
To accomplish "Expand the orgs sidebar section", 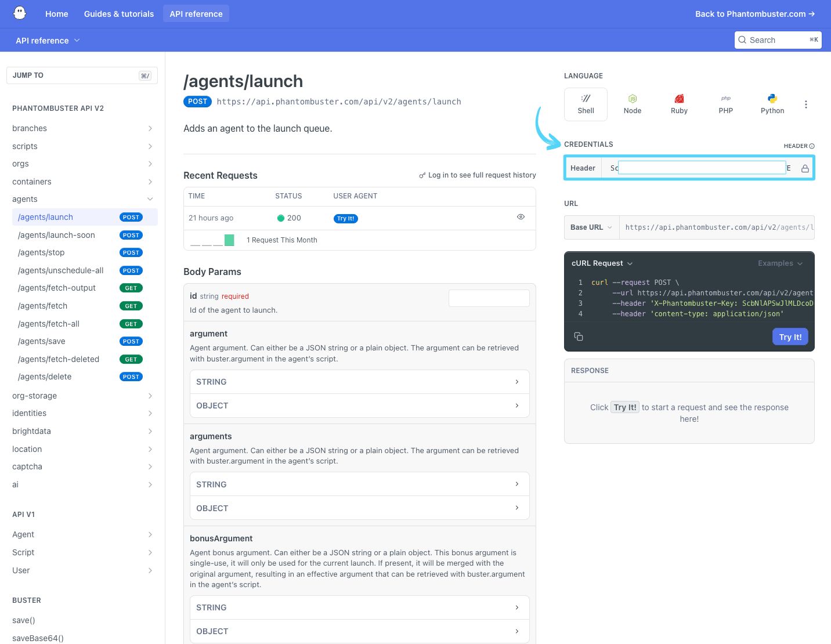I will 150,164.
